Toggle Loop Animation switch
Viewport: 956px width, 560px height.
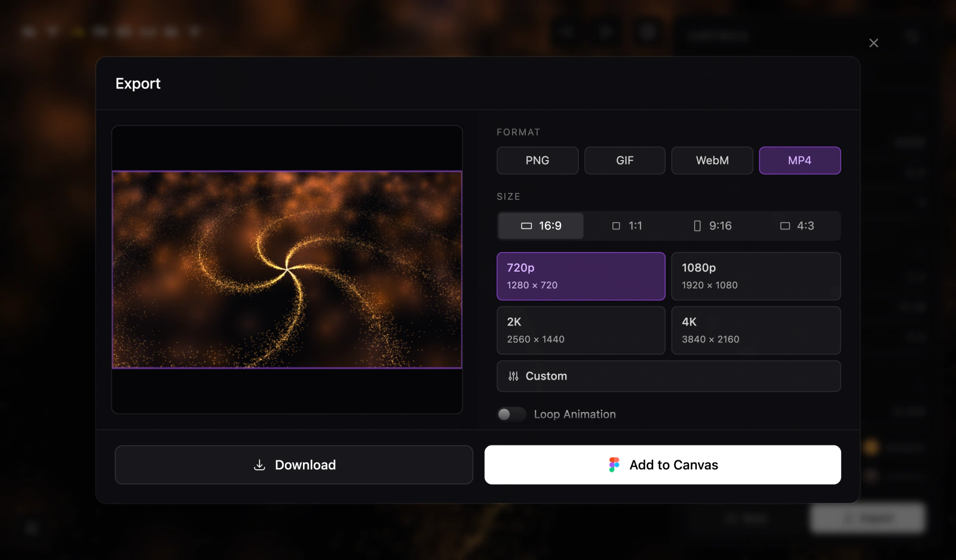511,414
